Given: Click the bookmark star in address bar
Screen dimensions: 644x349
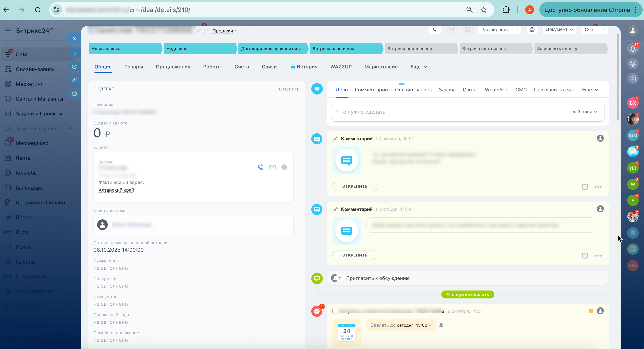Looking at the screenshot, I should [x=484, y=10].
